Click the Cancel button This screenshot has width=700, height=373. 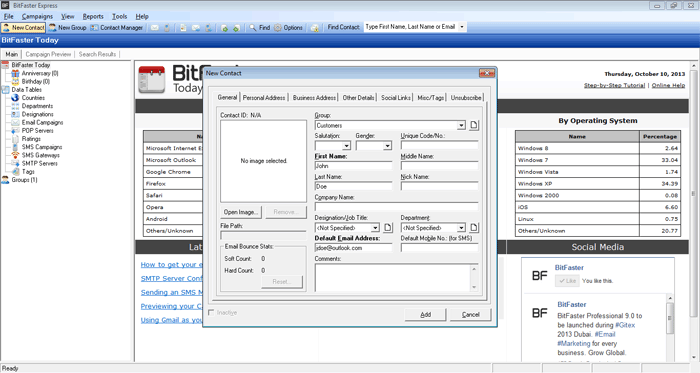pos(471,315)
